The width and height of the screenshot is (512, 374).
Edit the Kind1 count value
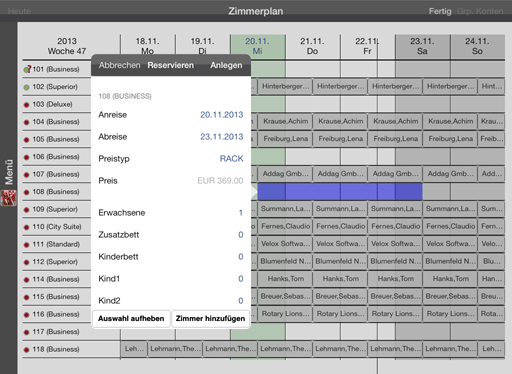[241, 279]
